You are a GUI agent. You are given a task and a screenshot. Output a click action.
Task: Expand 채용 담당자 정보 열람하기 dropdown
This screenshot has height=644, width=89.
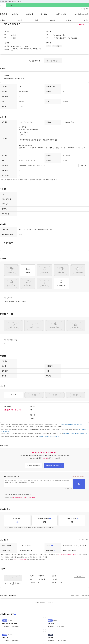coord(54,465)
